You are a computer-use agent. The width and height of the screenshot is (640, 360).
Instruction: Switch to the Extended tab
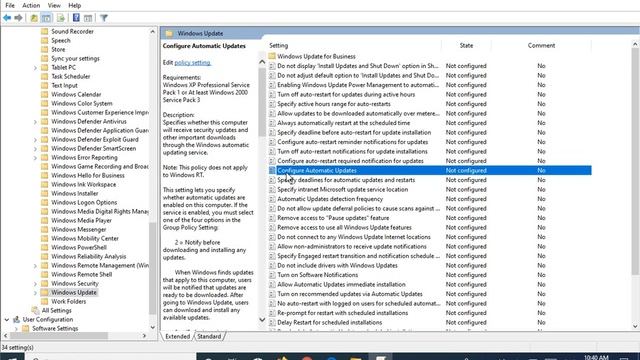pyautogui.click(x=178, y=336)
